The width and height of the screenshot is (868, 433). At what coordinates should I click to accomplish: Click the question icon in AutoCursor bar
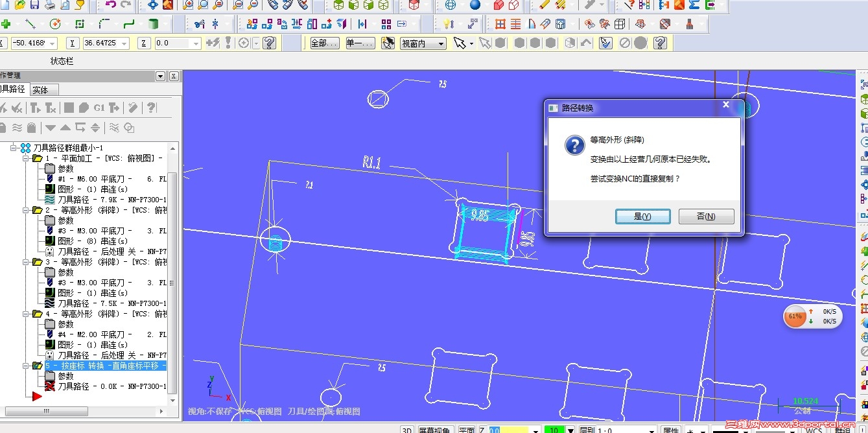[270, 43]
